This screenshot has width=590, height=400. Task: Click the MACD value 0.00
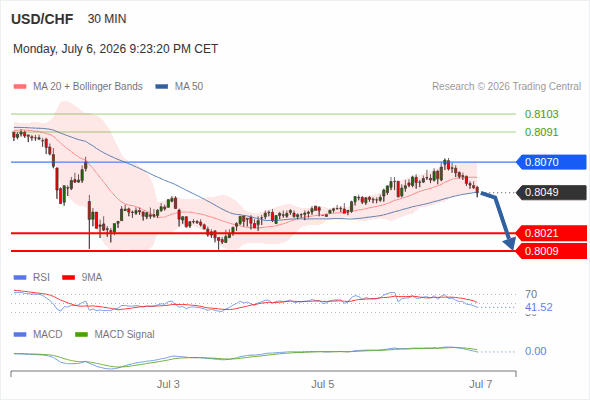pyautogui.click(x=535, y=351)
